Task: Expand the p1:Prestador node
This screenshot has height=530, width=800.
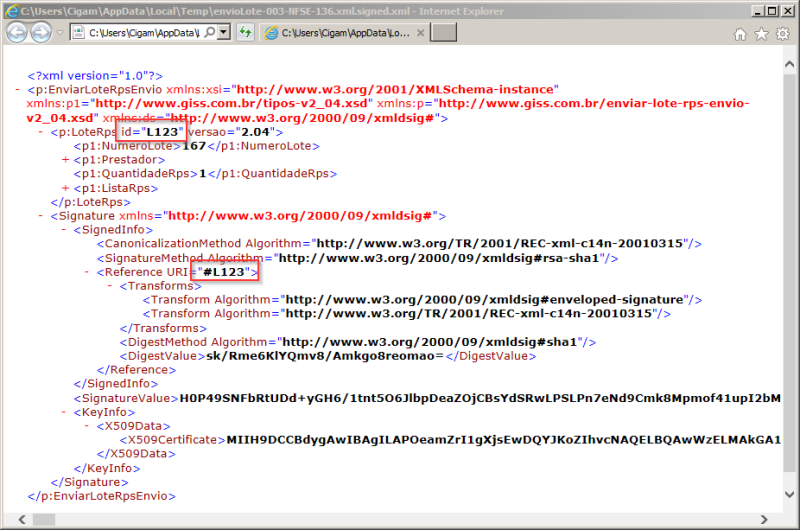Action: pyautogui.click(x=65, y=160)
